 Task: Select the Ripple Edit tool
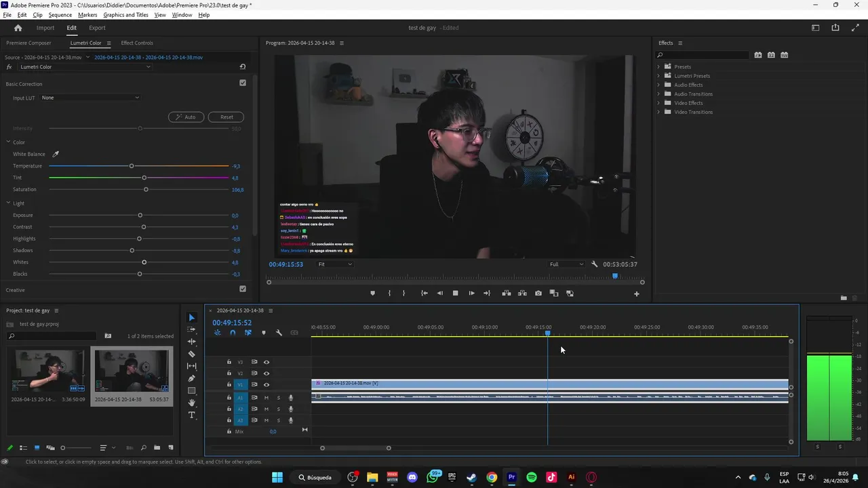(191, 342)
